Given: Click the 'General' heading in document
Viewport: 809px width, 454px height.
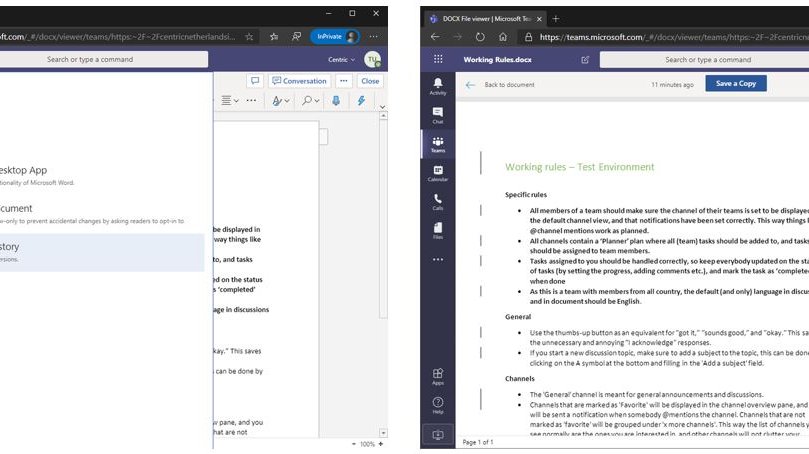Looking at the screenshot, I should 518,317.
